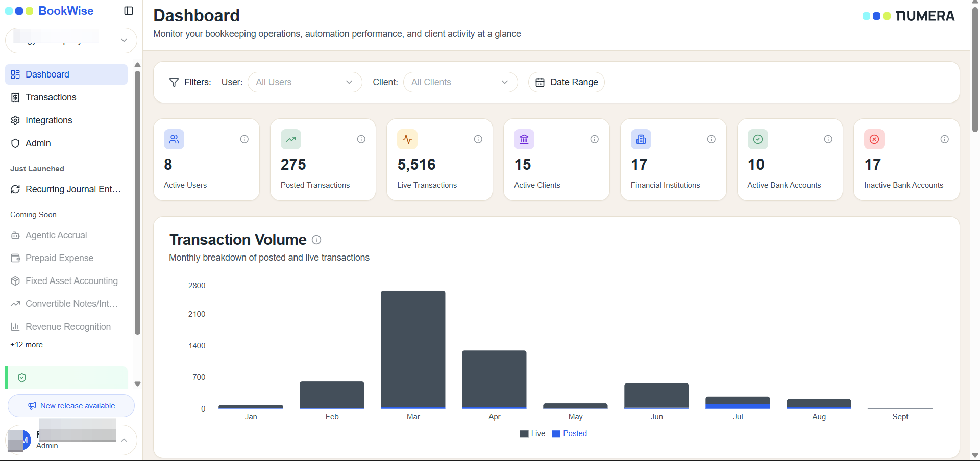Click the Active Bank Accounts check icon

[x=758, y=139]
